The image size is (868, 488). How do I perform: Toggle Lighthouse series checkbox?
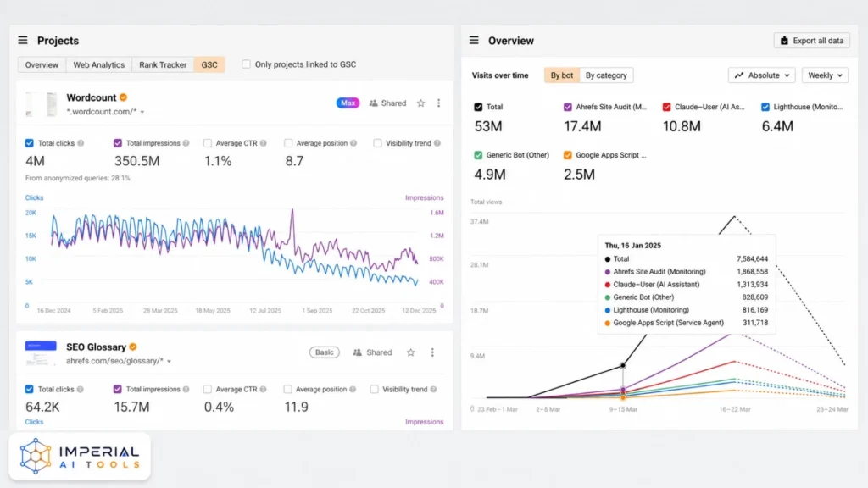tap(765, 107)
